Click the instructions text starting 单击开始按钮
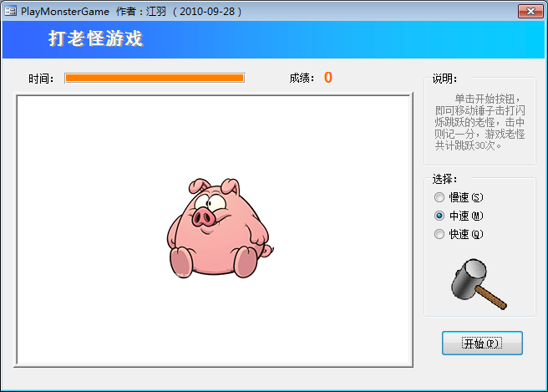 [x=479, y=122]
